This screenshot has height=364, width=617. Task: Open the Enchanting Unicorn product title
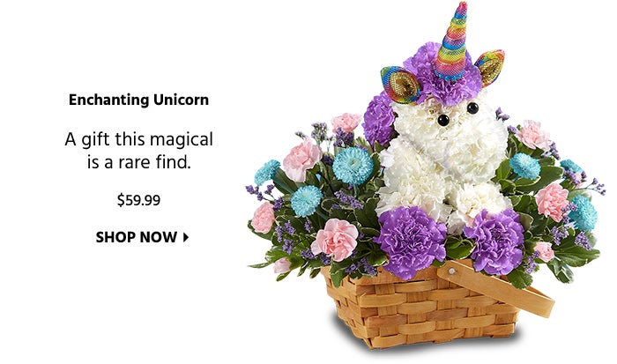click(138, 100)
